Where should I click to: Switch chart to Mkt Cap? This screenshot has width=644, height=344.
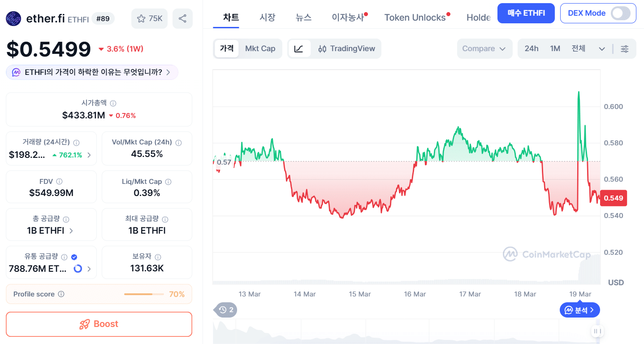click(x=260, y=48)
